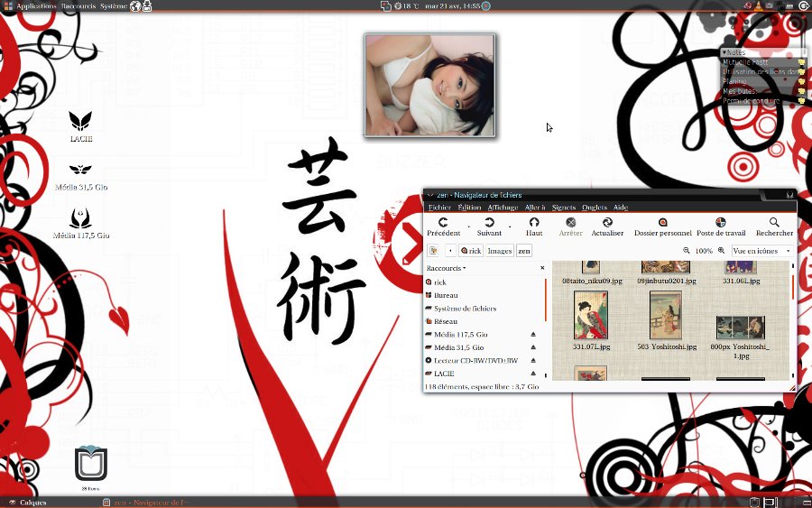The width and height of the screenshot is (812, 508).
Task: Open the Suivant history dropdown arrow
Action: pyautogui.click(x=510, y=226)
